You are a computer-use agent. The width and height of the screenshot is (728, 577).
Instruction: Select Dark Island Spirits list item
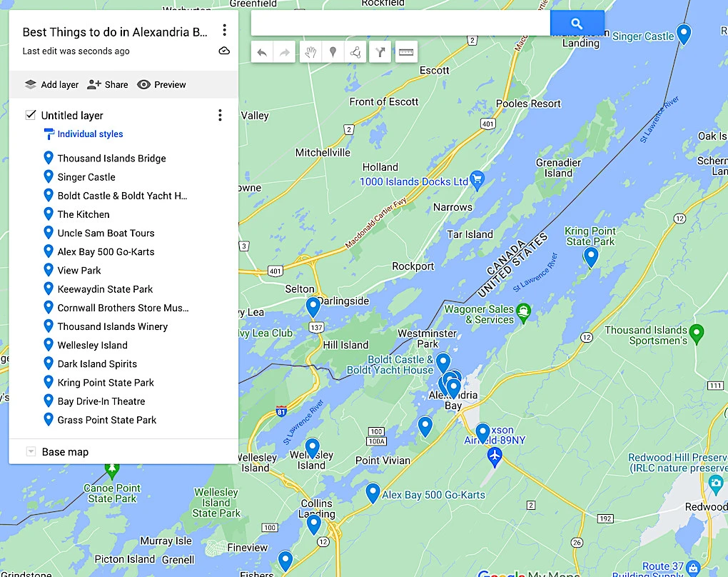coord(97,363)
